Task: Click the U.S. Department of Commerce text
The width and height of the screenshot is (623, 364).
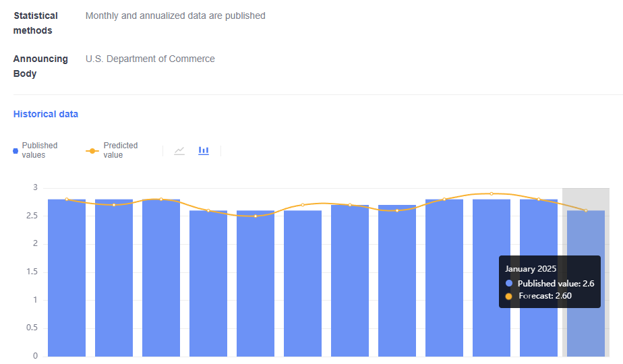Action: [150, 59]
